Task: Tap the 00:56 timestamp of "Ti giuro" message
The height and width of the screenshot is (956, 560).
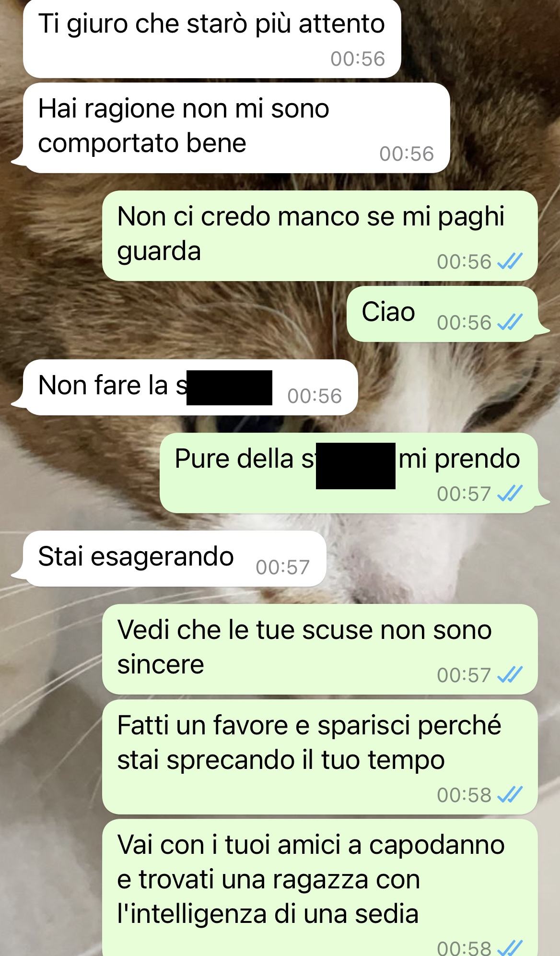Action: [358, 59]
